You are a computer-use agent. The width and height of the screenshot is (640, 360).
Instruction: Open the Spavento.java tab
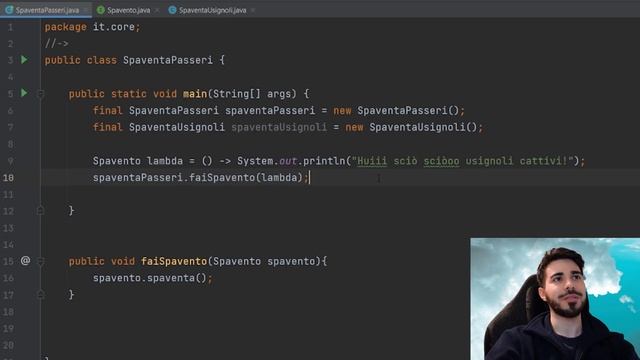pyautogui.click(x=128, y=10)
